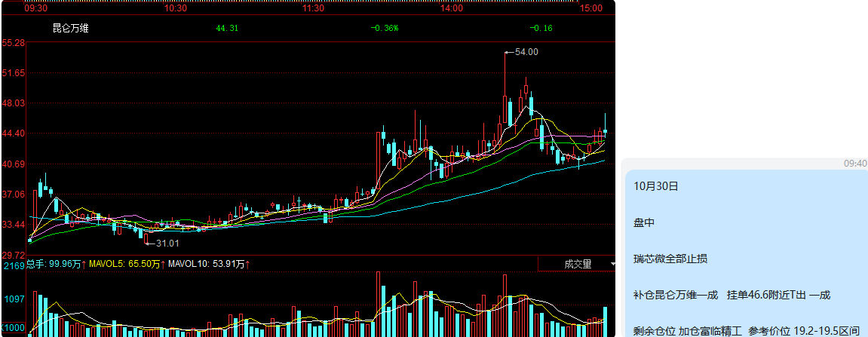The image size is (868, 337).
Task: Click the 2169 volume axis label
Action: 14,267
